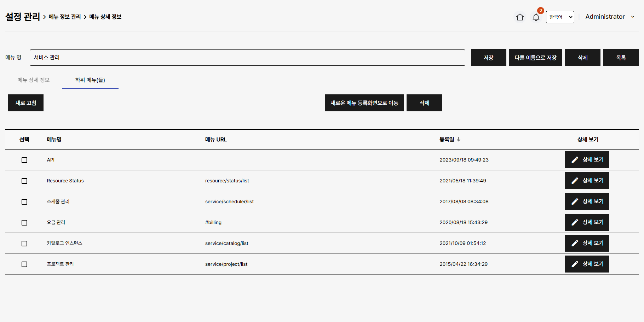
Task: Click pencil icon for 요금 관리 row
Action: (x=575, y=222)
